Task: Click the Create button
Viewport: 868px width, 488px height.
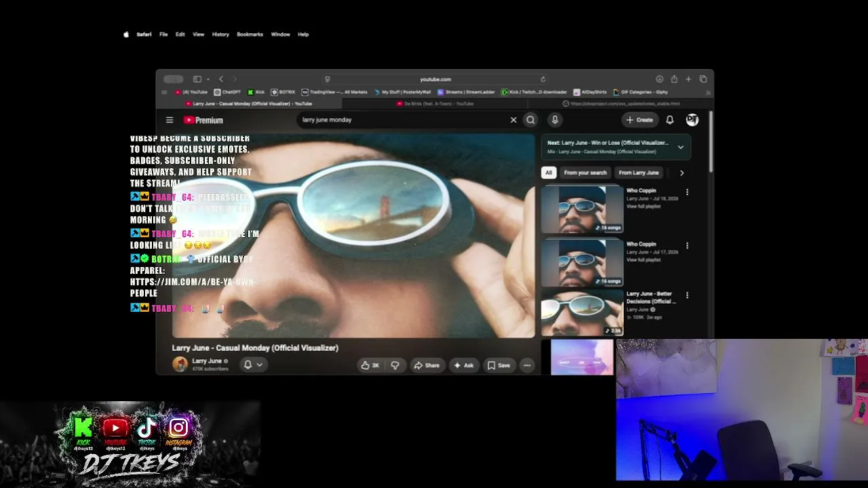Action: coord(639,120)
